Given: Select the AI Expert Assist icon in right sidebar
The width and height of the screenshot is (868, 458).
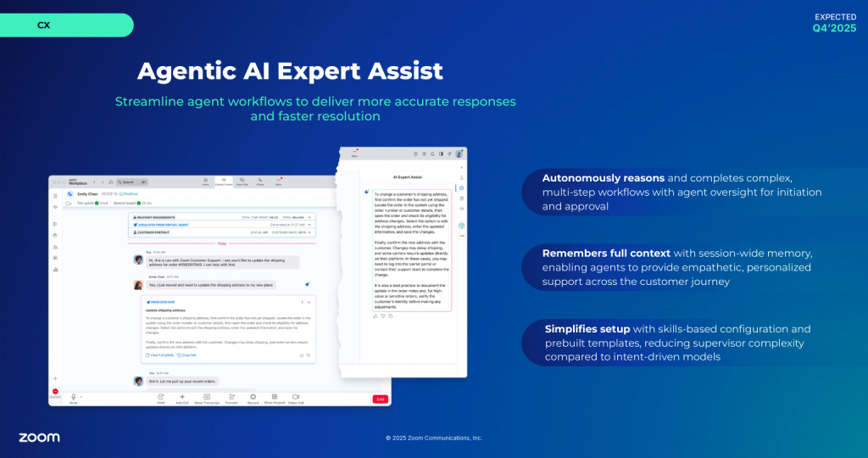Looking at the screenshot, I should tap(462, 188).
